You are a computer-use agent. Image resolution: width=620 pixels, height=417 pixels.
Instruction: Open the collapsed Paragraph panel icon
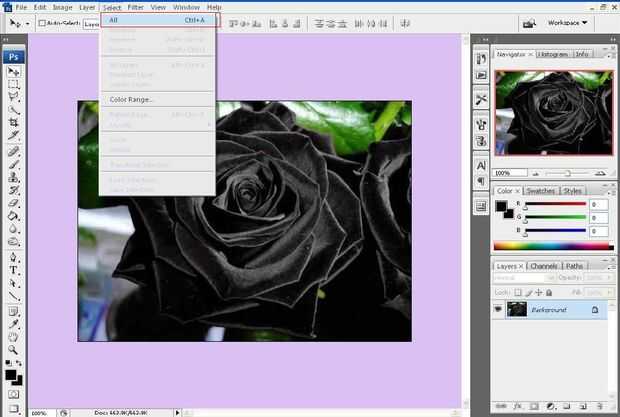pyautogui.click(x=481, y=181)
